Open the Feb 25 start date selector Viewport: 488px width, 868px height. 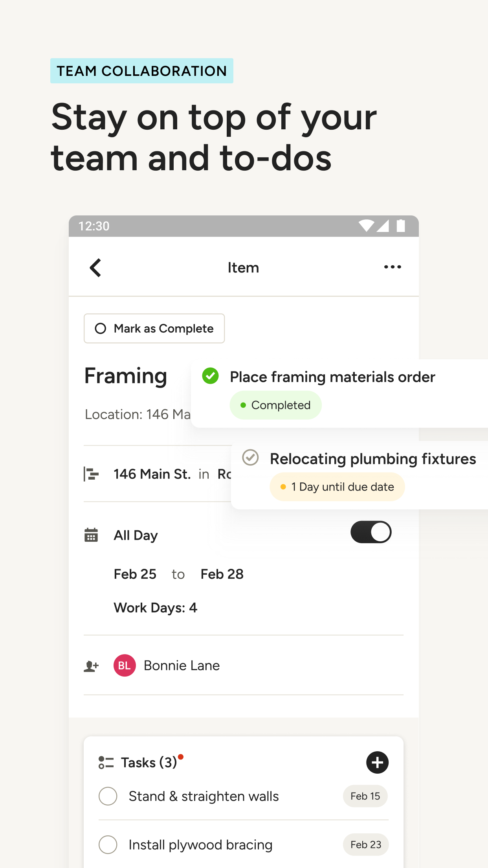point(135,574)
